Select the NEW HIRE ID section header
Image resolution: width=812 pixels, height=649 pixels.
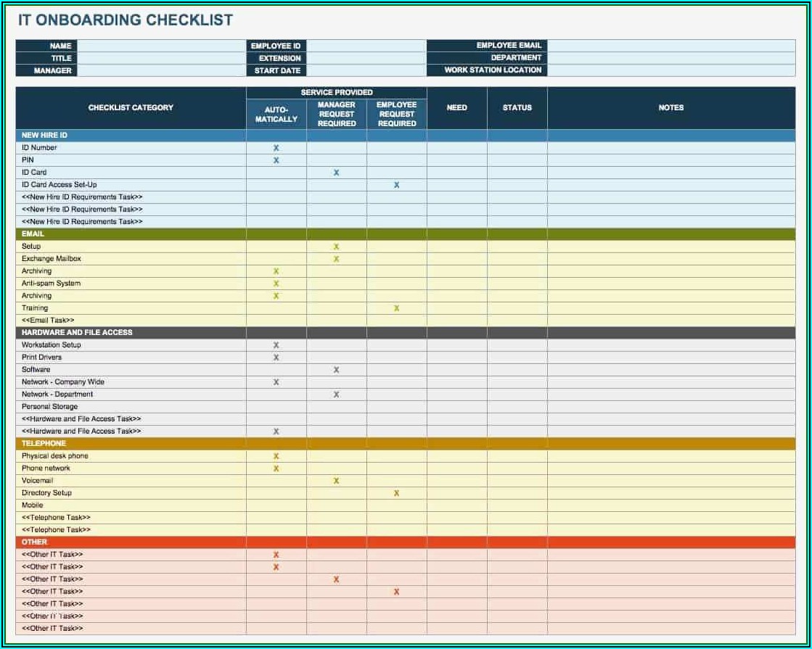[45, 136]
